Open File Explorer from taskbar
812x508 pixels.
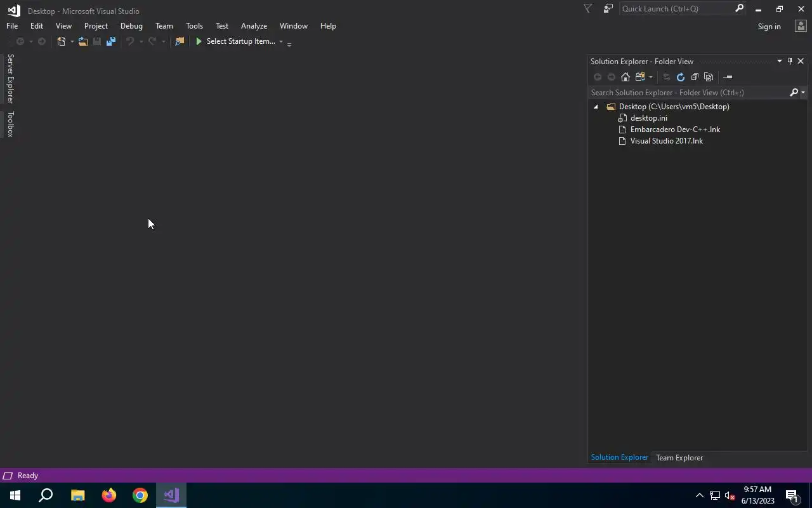coord(77,495)
